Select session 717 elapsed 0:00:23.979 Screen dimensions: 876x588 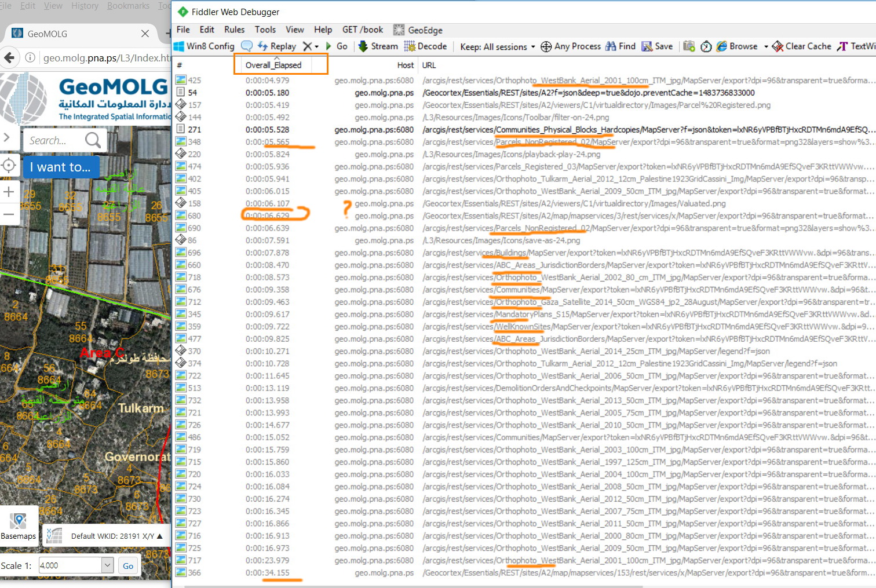click(525, 561)
